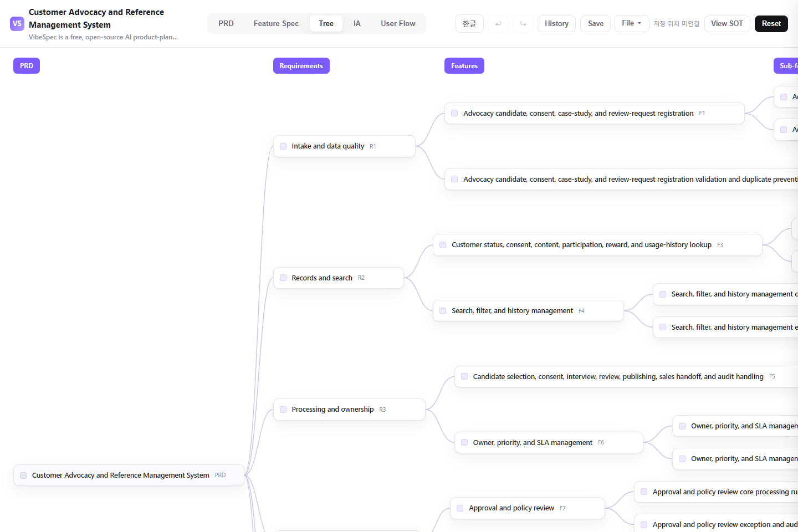Select Candidate selection, consent, interview F5 node
The height and width of the screenshot is (532, 798).
[626, 376]
